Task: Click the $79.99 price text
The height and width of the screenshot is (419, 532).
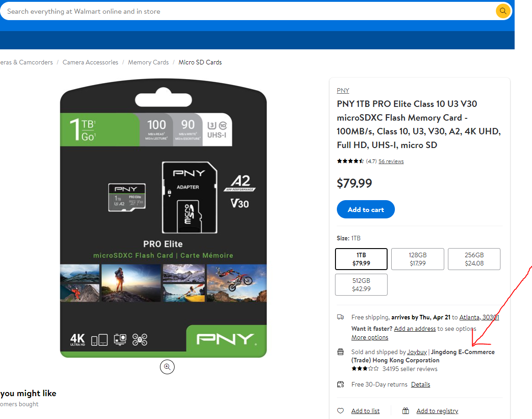Action: click(x=354, y=183)
